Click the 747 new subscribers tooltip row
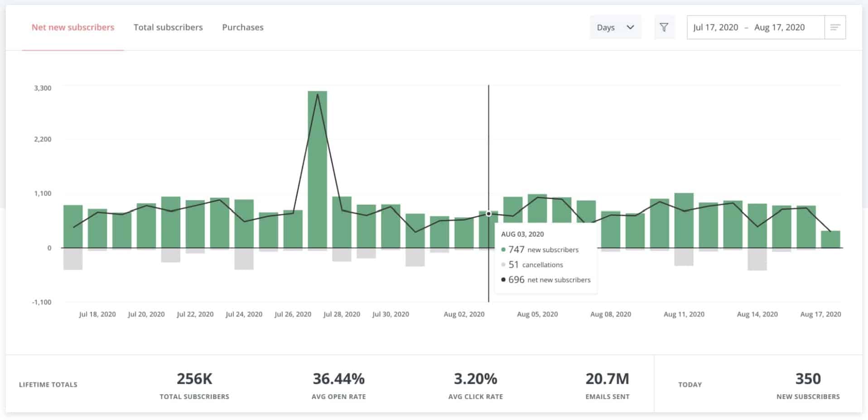868x420 pixels. [x=540, y=249]
